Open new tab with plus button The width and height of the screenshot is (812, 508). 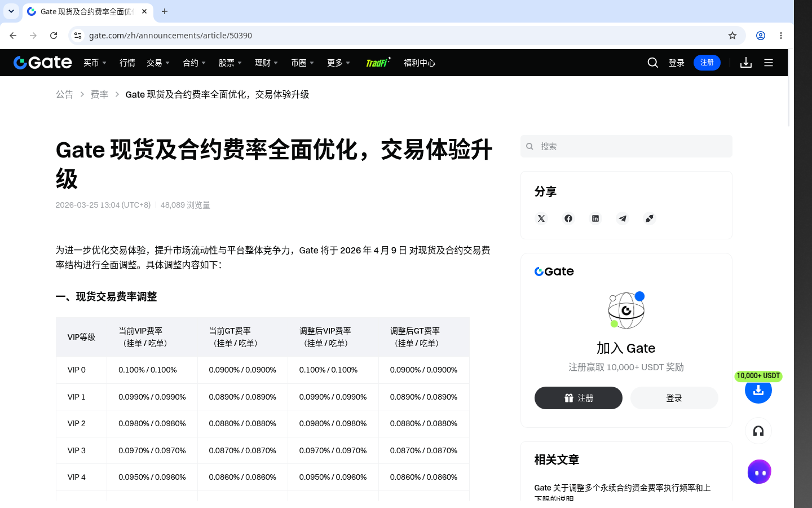(165, 11)
